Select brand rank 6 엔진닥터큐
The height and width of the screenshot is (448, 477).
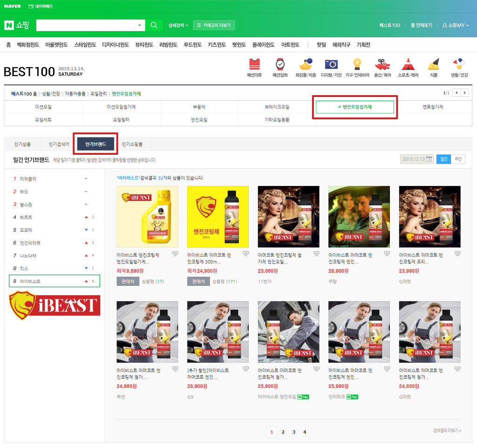pyautogui.click(x=55, y=243)
